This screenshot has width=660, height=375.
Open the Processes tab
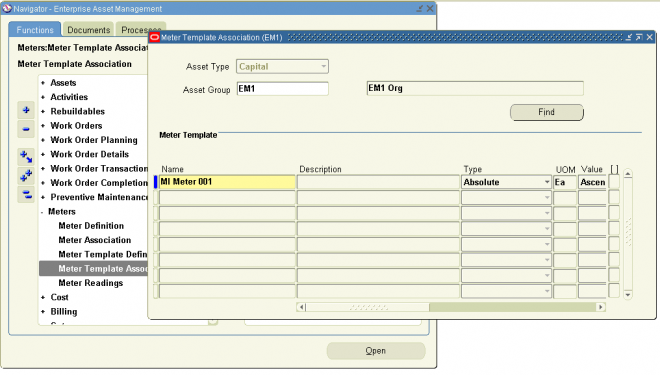(141, 30)
